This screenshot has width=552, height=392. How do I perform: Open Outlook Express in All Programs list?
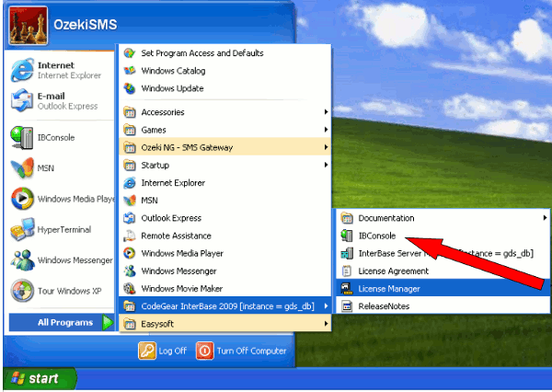click(225, 218)
